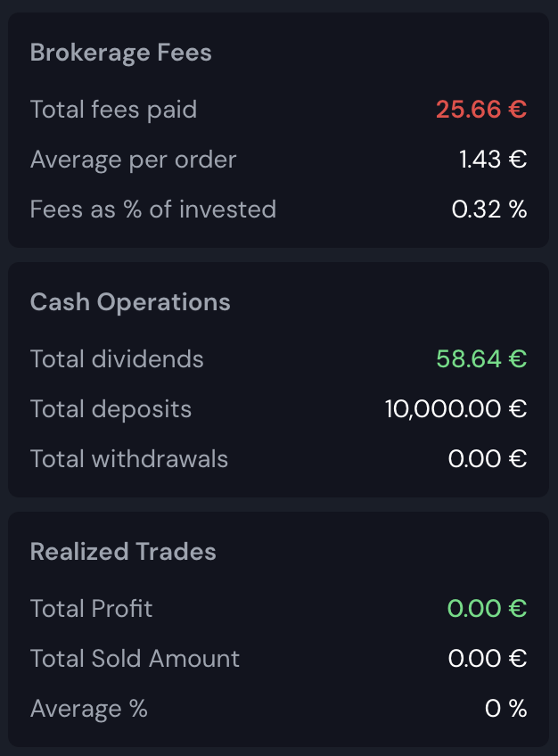Select the Total deposits label
The height and width of the screenshot is (756, 558).
coord(111,409)
